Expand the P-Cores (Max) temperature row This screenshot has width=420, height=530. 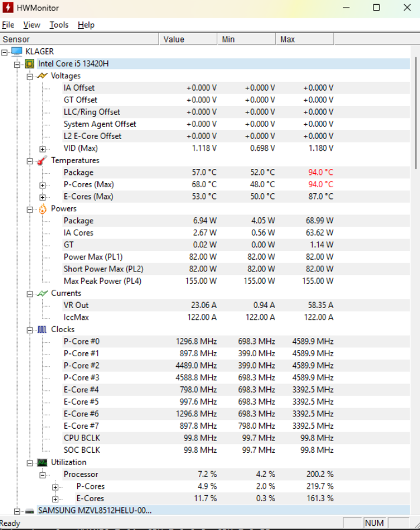point(42,185)
